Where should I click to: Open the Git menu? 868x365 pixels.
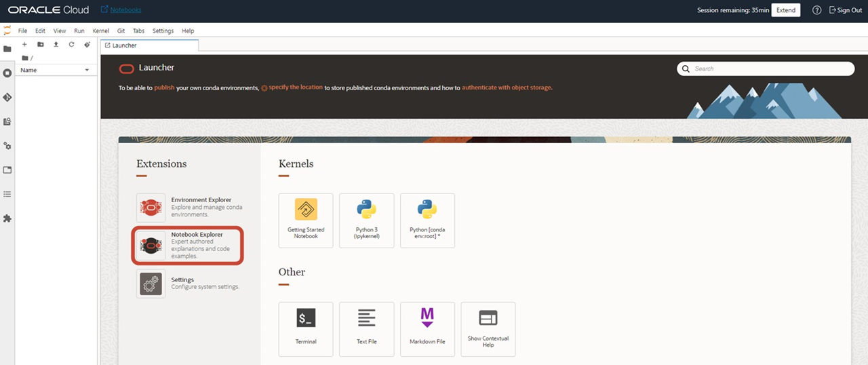click(121, 31)
